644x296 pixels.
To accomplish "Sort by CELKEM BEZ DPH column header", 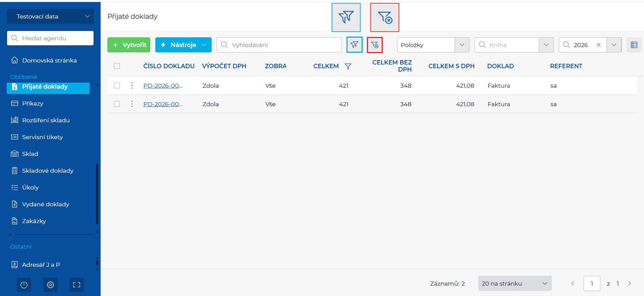I will [x=392, y=66].
